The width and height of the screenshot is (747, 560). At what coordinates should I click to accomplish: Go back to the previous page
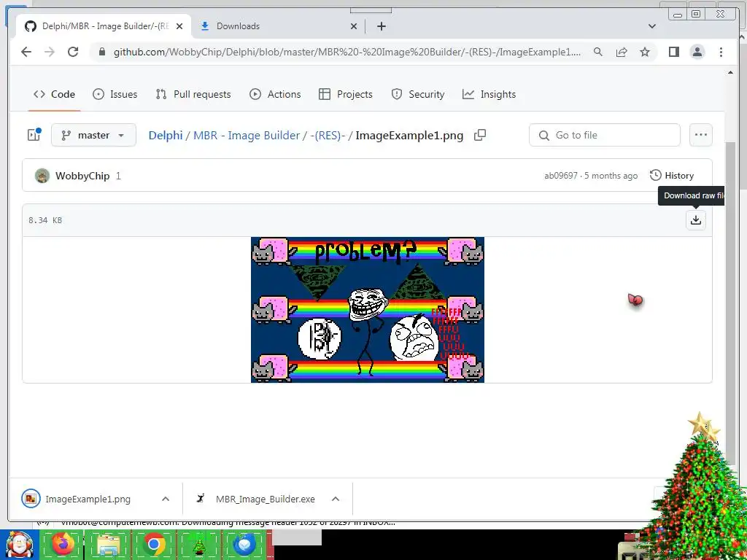coord(26,52)
